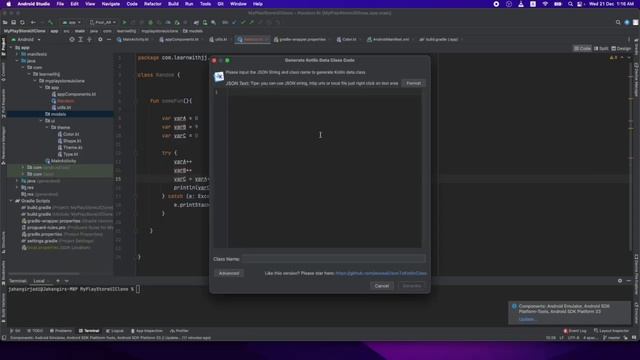
Task: Click the Collapse All icon in Project panel
Action: [89, 40]
